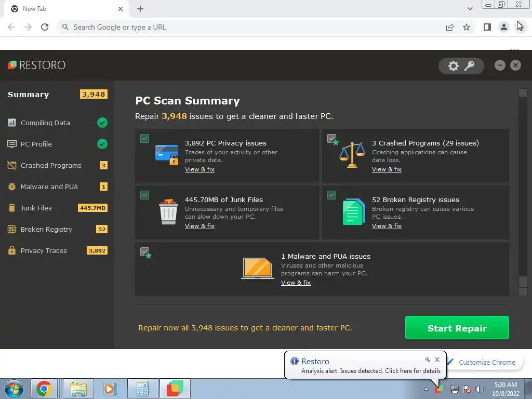Image resolution: width=532 pixels, height=399 pixels.
Task: Expand Chrome tab search chevron
Action: pos(470,9)
